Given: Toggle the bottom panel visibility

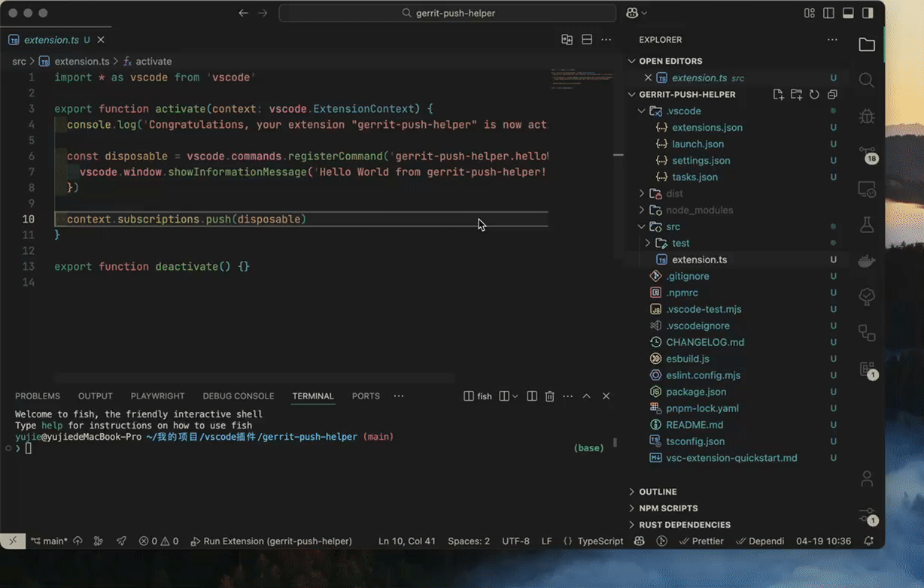Looking at the screenshot, I should pos(848,13).
